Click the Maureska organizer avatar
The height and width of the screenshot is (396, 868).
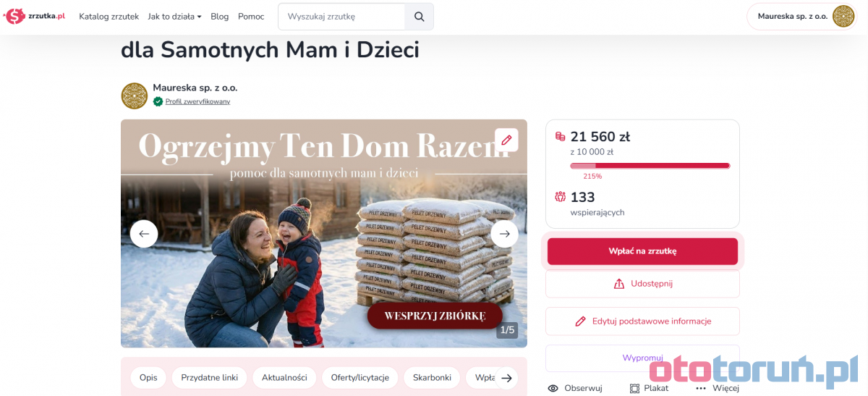[x=135, y=96]
